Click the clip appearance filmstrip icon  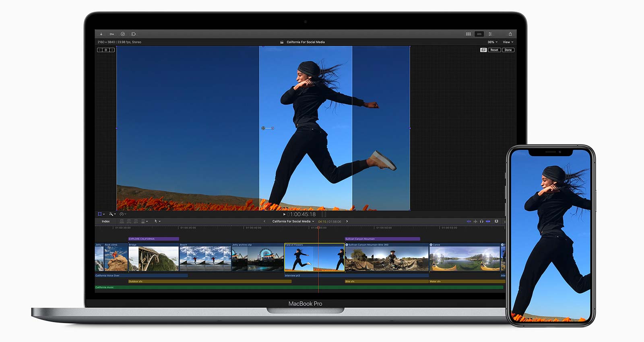(x=496, y=221)
